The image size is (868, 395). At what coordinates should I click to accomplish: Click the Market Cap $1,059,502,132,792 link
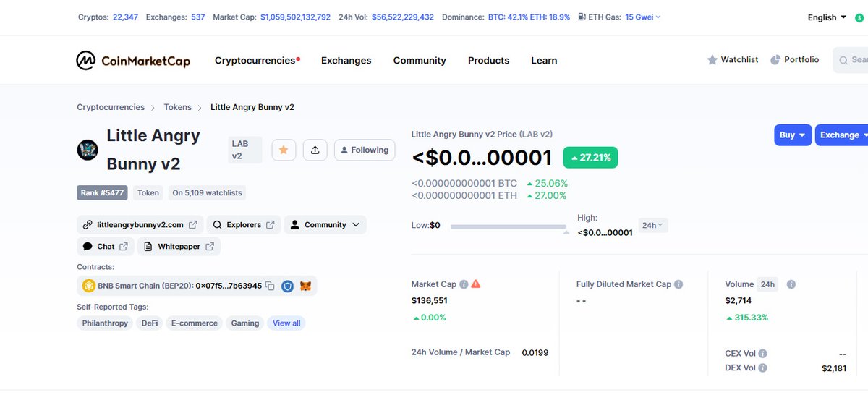pyautogui.click(x=296, y=17)
